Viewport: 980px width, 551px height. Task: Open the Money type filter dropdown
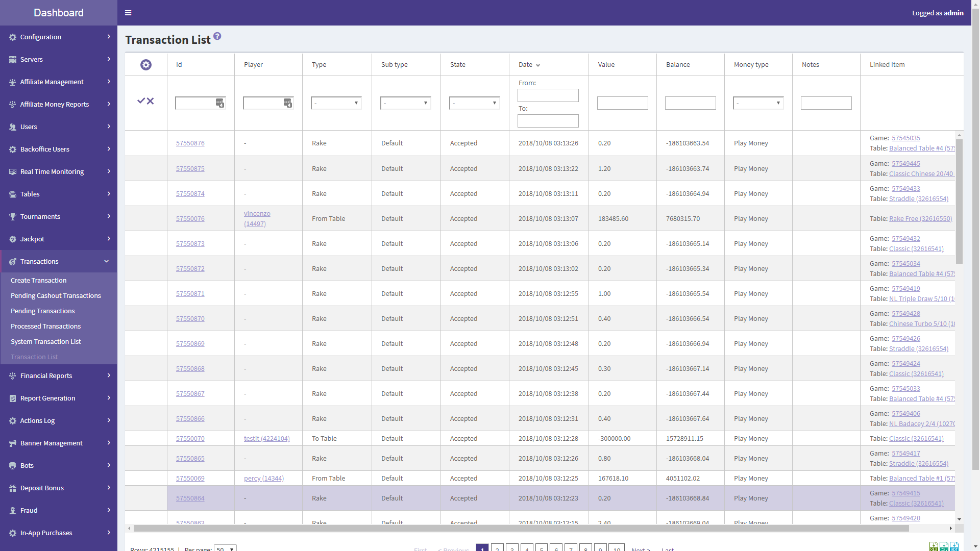point(758,103)
